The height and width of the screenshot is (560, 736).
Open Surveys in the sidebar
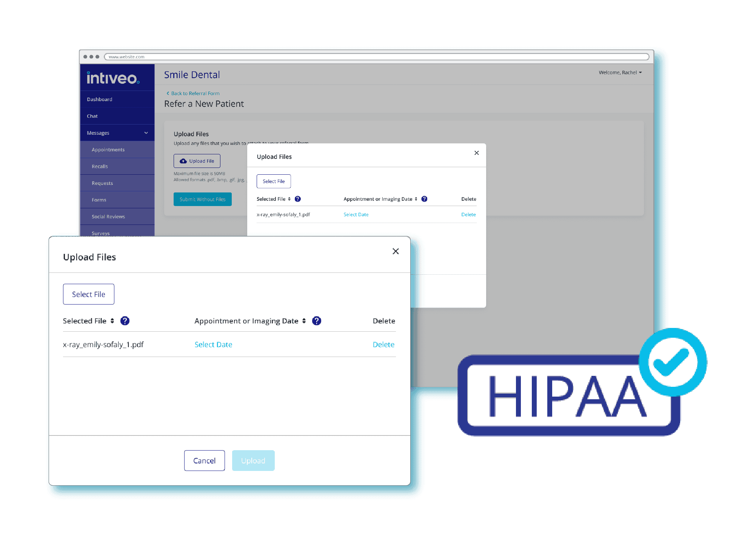point(117,231)
